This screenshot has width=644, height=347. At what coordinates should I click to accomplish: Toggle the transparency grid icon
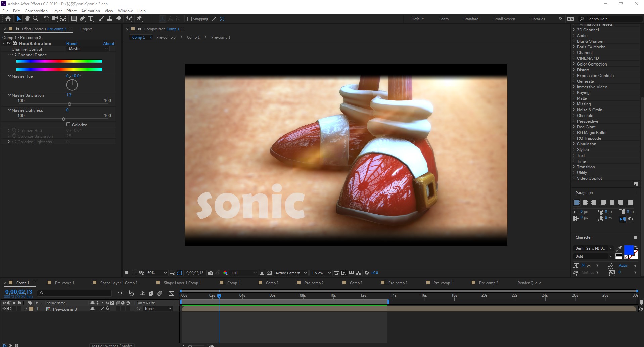coord(269,273)
